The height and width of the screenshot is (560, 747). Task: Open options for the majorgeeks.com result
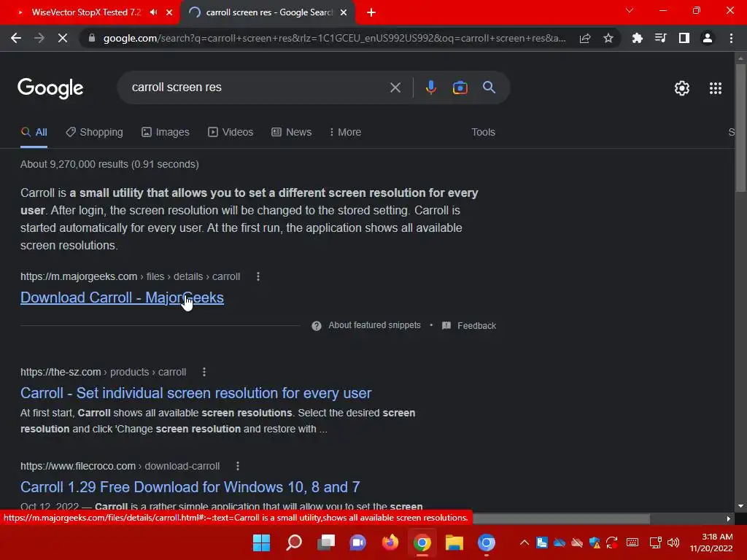(258, 276)
